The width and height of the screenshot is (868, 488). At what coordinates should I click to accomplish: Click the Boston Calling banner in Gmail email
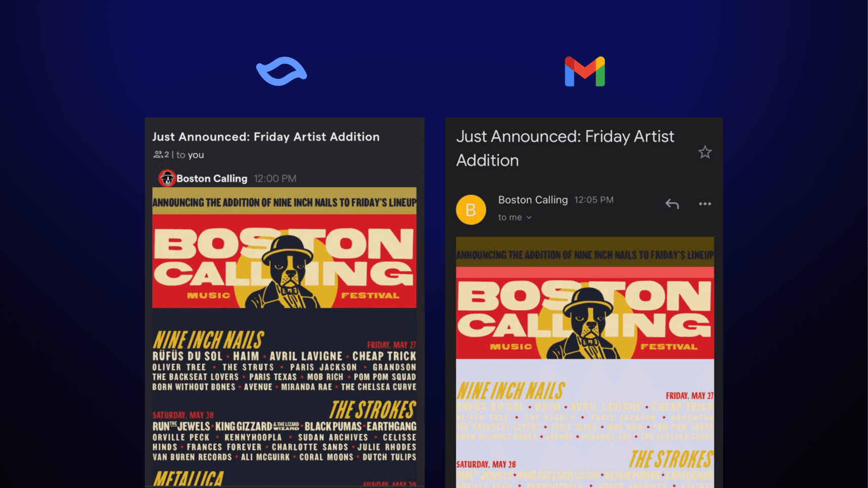tap(585, 298)
